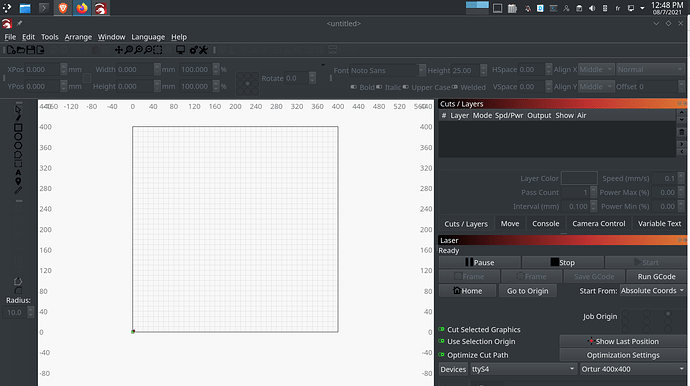
Task: Open the ttyS4 port dropdown
Action: pos(523,369)
